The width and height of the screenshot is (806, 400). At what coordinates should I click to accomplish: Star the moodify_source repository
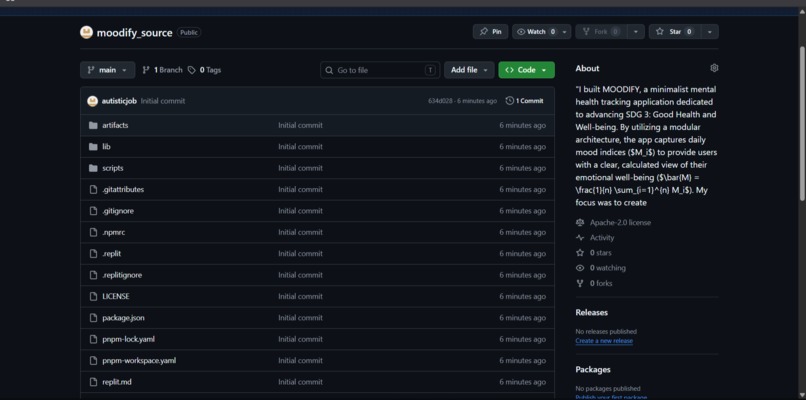coord(675,32)
